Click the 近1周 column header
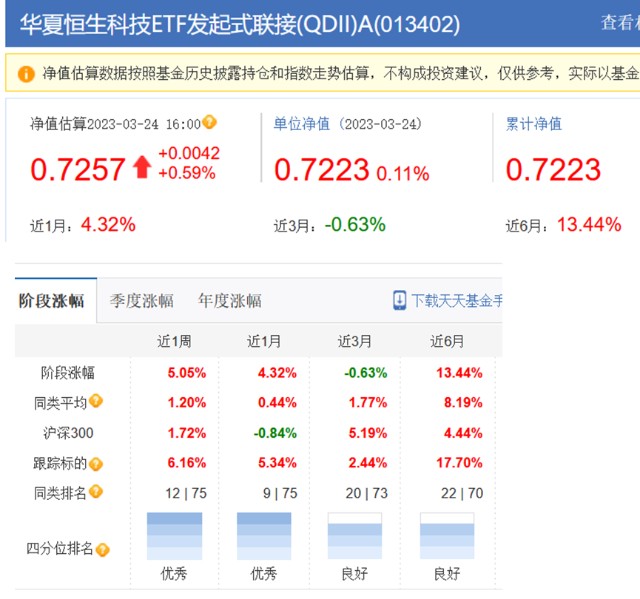Image resolution: width=640 pixels, height=599 pixels. coord(174,341)
